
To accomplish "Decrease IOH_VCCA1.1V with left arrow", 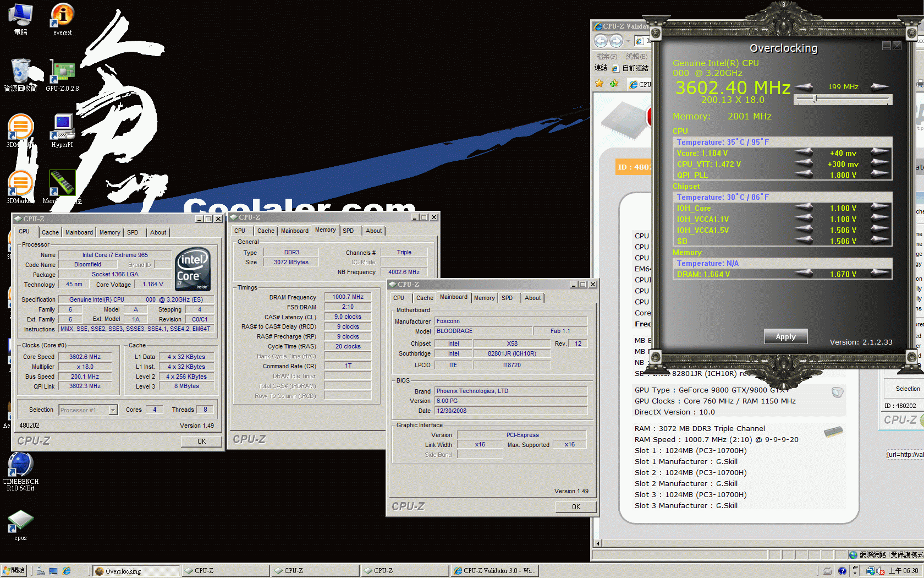I will tap(804, 219).
